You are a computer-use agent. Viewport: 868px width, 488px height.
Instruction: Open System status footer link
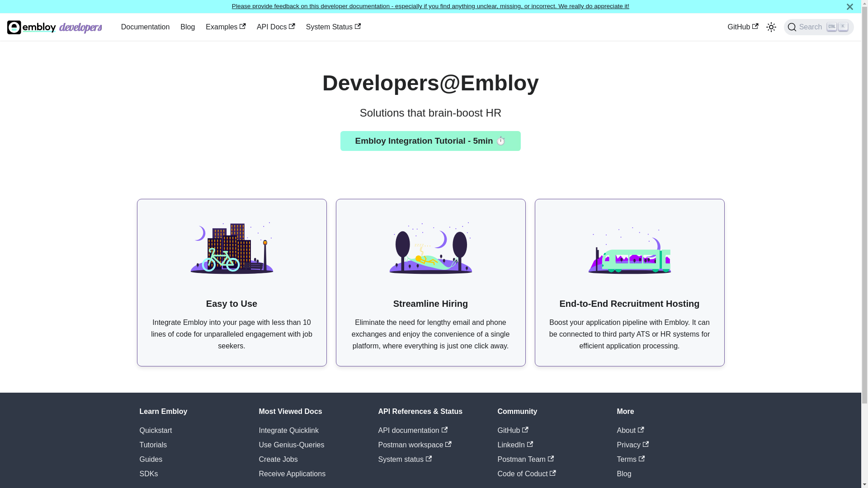pos(405,460)
